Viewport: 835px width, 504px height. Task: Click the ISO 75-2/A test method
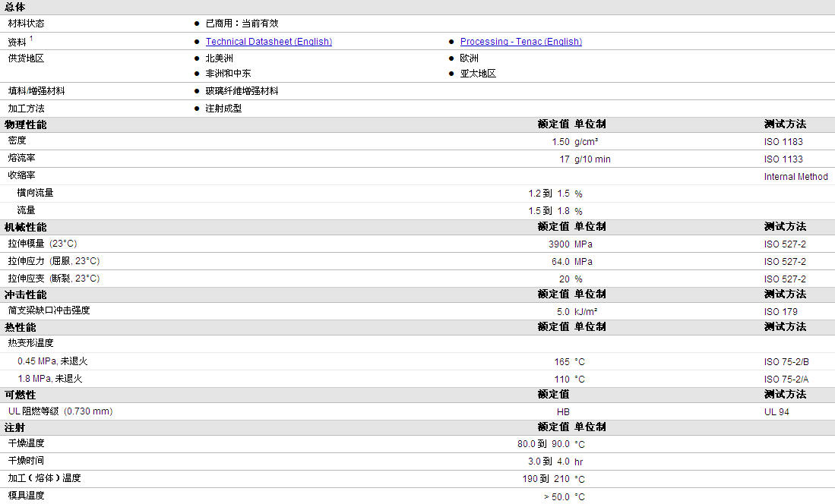786,380
